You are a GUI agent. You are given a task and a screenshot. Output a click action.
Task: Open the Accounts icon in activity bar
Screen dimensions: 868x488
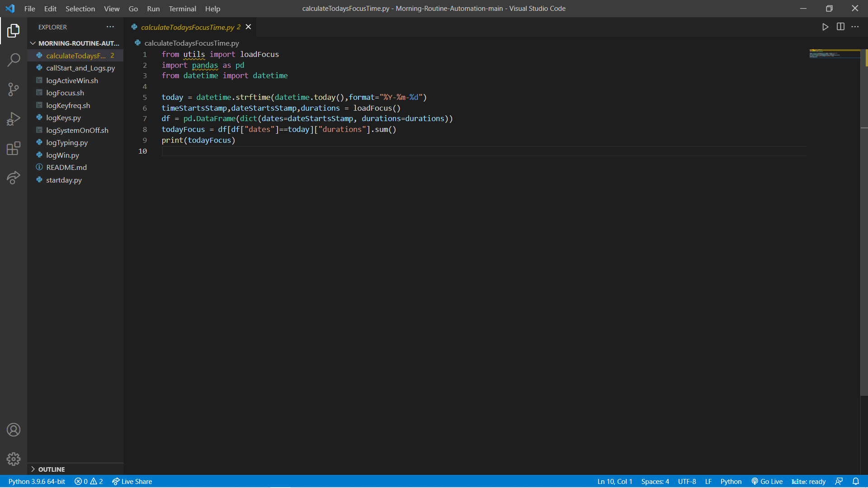14,430
